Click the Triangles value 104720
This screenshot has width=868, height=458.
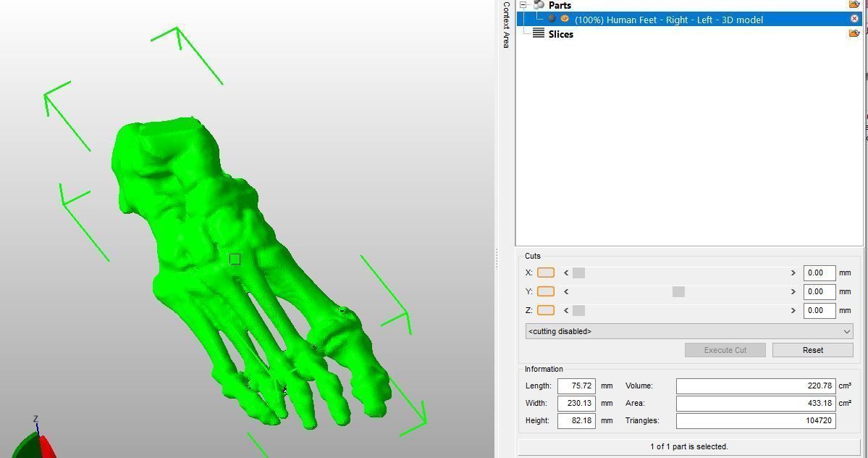tap(756, 420)
